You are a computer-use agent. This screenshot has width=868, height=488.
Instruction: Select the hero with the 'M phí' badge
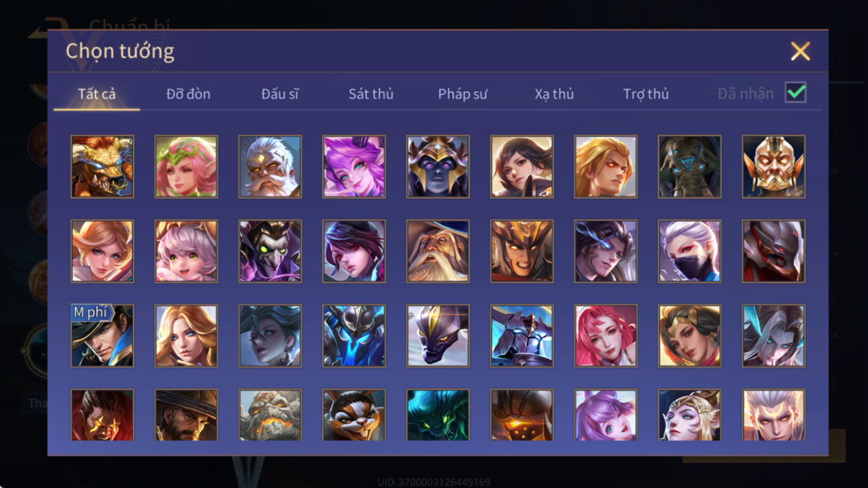[102, 336]
